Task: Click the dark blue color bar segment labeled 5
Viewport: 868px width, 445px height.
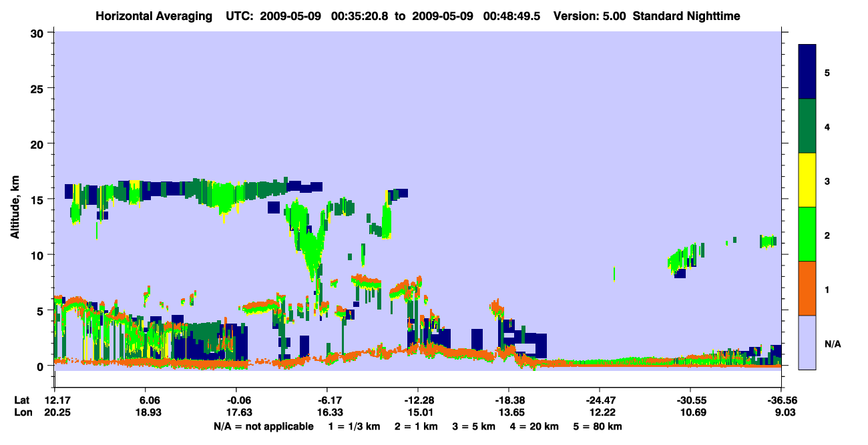Action: 807,72
